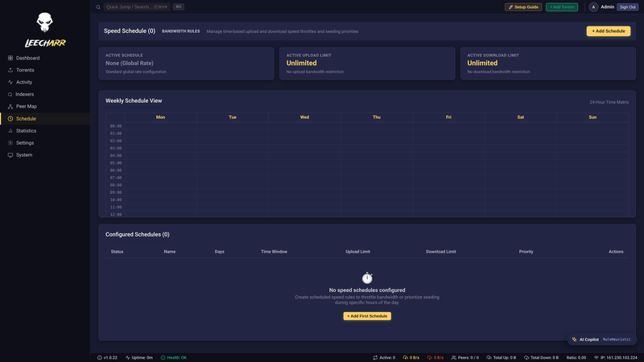Click the Fri column header

coord(448,117)
